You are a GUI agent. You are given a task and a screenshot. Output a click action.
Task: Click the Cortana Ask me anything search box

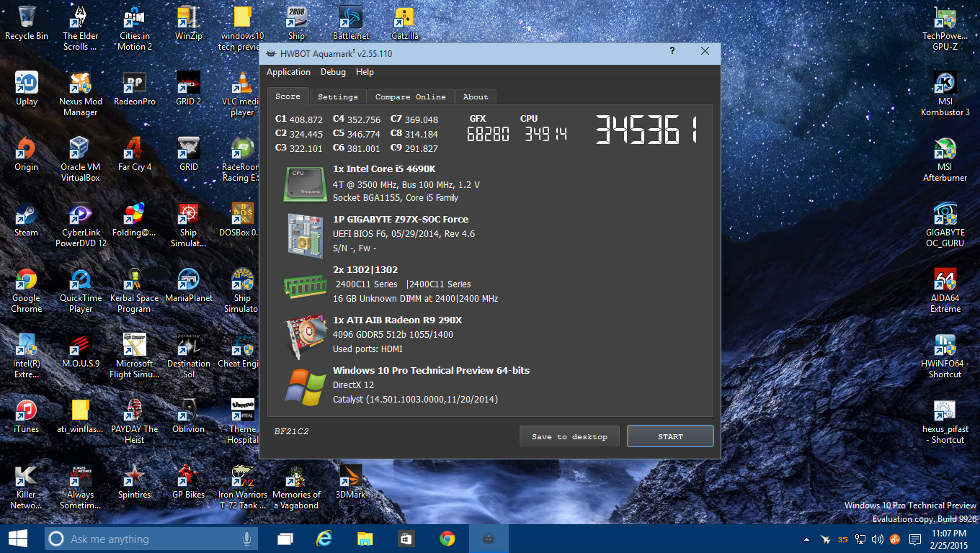pos(152,539)
